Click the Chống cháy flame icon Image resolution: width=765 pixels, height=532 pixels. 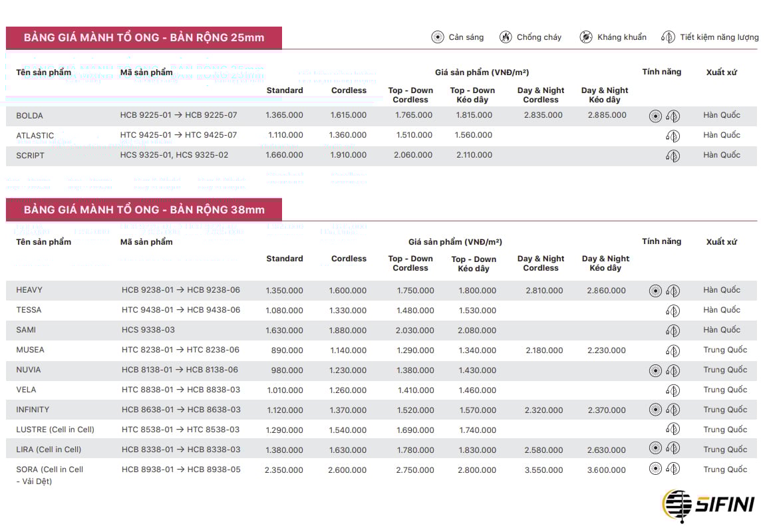tap(506, 37)
